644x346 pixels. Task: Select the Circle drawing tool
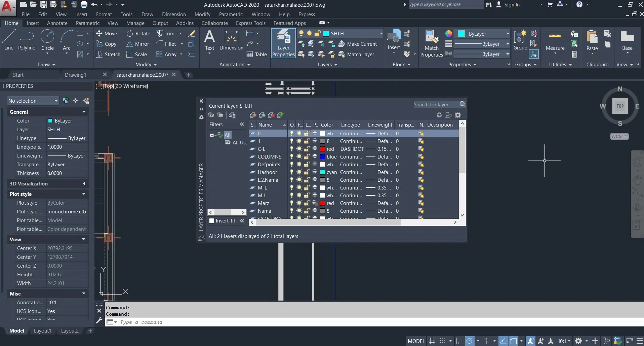[47, 37]
